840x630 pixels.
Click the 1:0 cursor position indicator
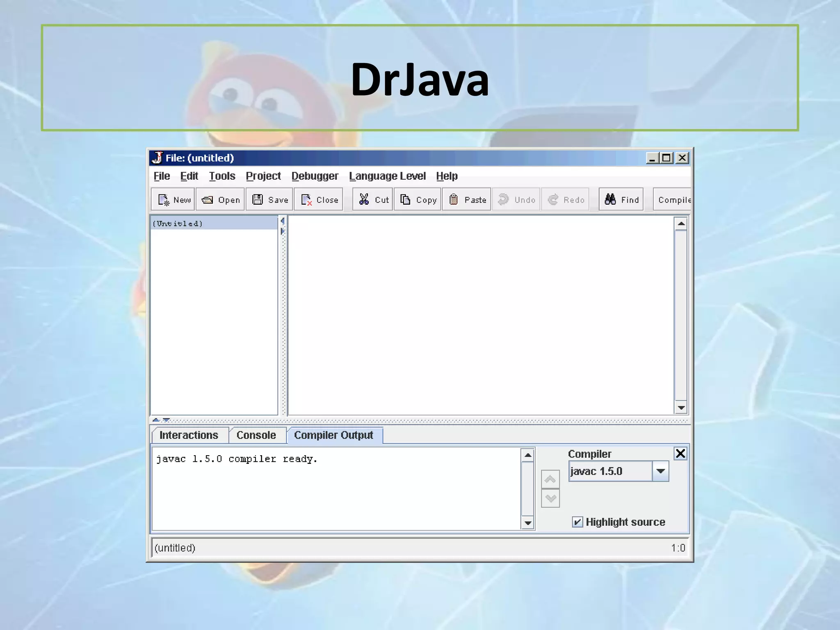[x=678, y=548]
